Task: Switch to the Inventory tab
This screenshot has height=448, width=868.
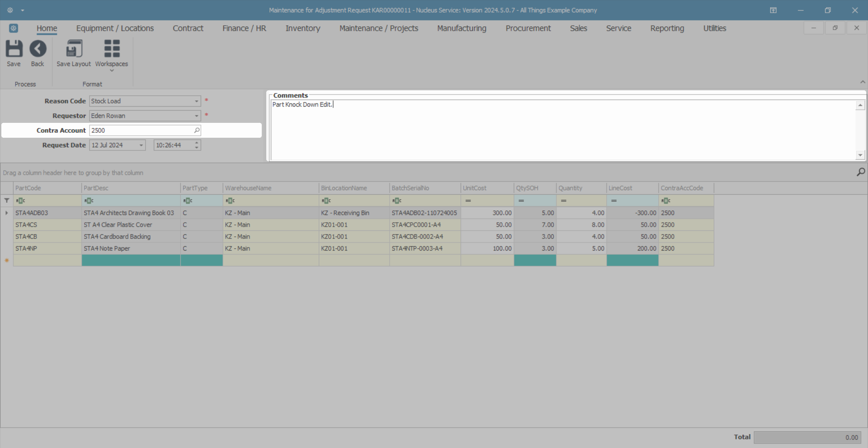Action: point(303,28)
